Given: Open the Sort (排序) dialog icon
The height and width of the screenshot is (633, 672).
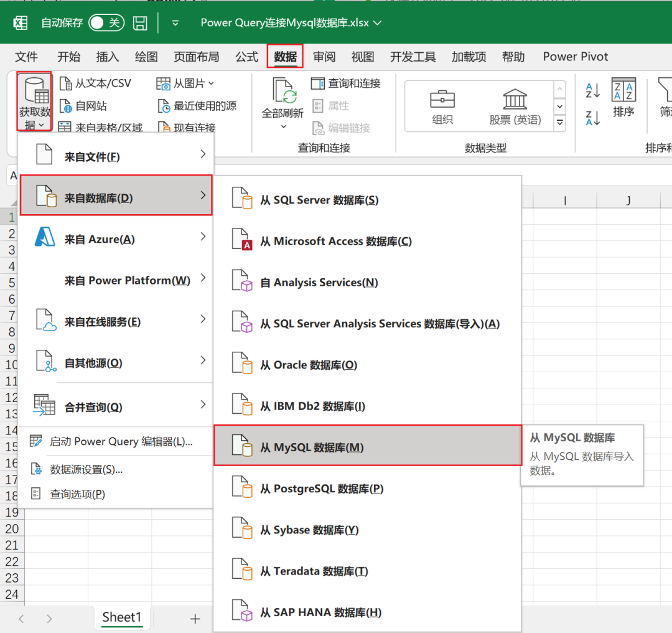Looking at the screenshot, I should (623, 89).
